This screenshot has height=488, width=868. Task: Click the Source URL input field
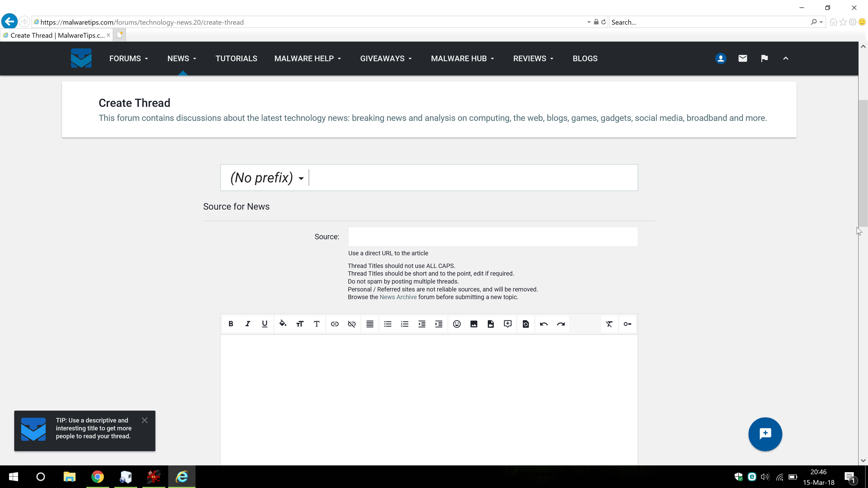coord(493,237)
